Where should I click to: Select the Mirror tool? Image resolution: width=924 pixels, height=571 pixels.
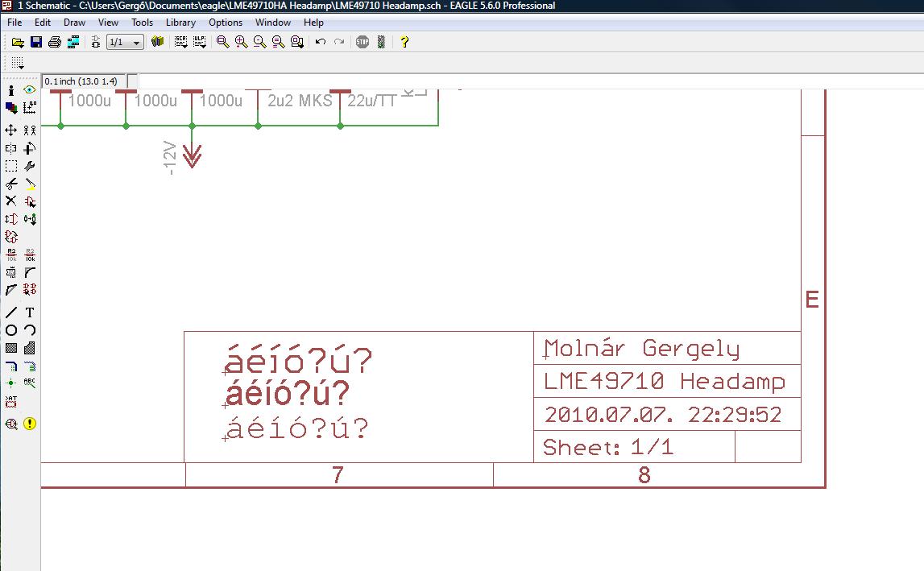pos(10,148)
